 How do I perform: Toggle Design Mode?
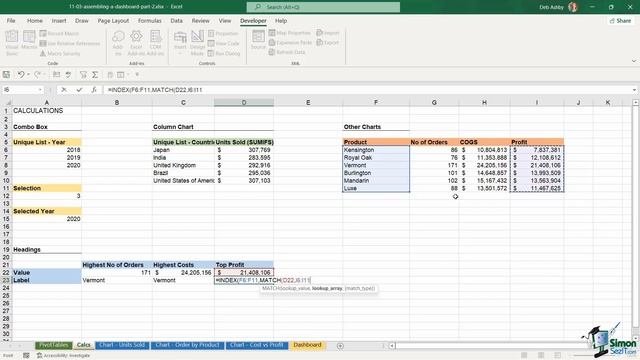[198, 42]
